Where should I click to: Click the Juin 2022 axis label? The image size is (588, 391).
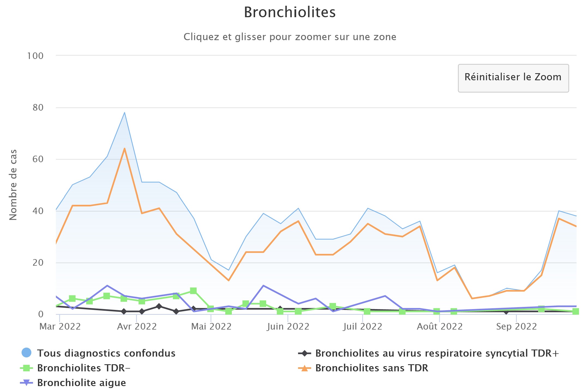[x=287, y=326]
